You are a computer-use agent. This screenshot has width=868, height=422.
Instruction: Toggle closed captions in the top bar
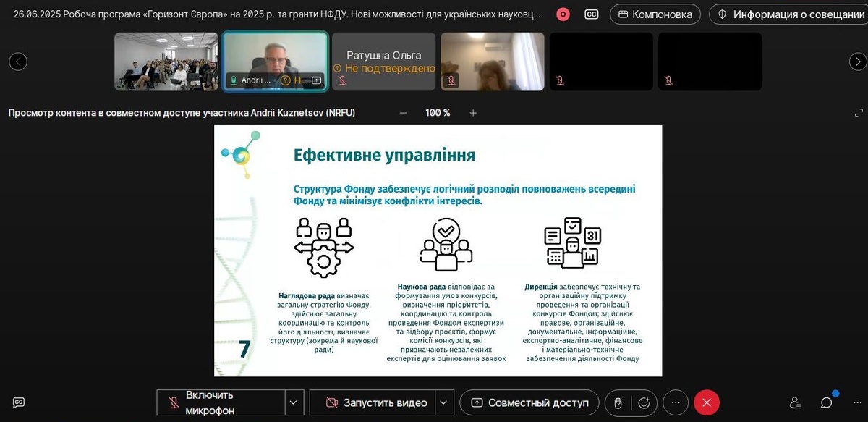click(592, 14)
